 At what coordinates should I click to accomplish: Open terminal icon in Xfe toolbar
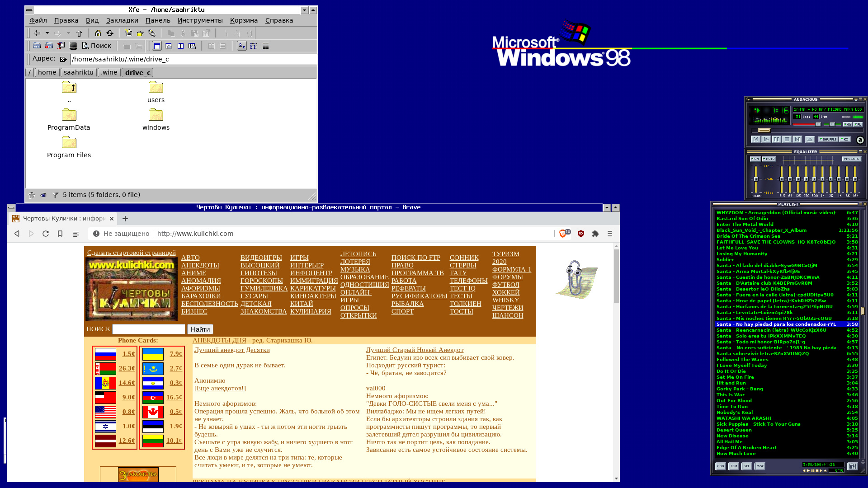coord(73,46)
